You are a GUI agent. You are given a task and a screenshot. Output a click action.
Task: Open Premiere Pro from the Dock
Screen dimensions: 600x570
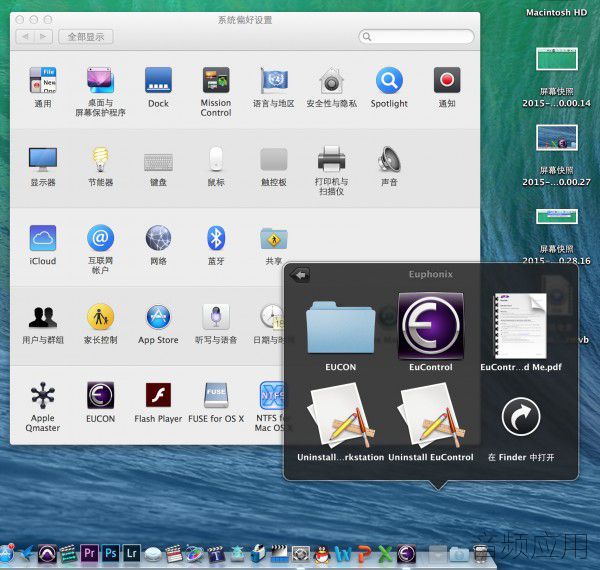click(x=90, y=553)
